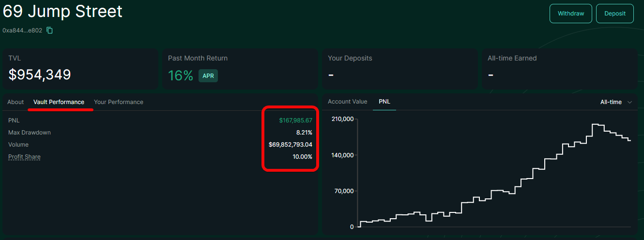
Task: Show the Account Value chart tab
Action: (x=347, y=102)
